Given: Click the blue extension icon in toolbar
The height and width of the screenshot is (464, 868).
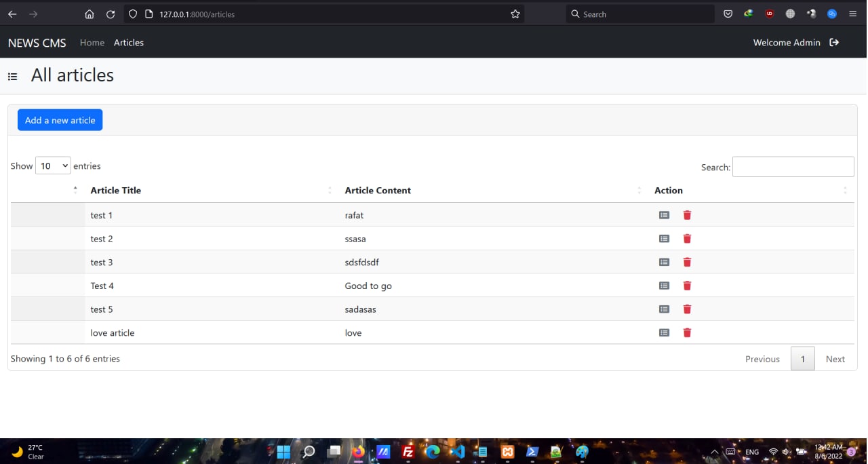Looking at the screenshot, I should point(832,14).
